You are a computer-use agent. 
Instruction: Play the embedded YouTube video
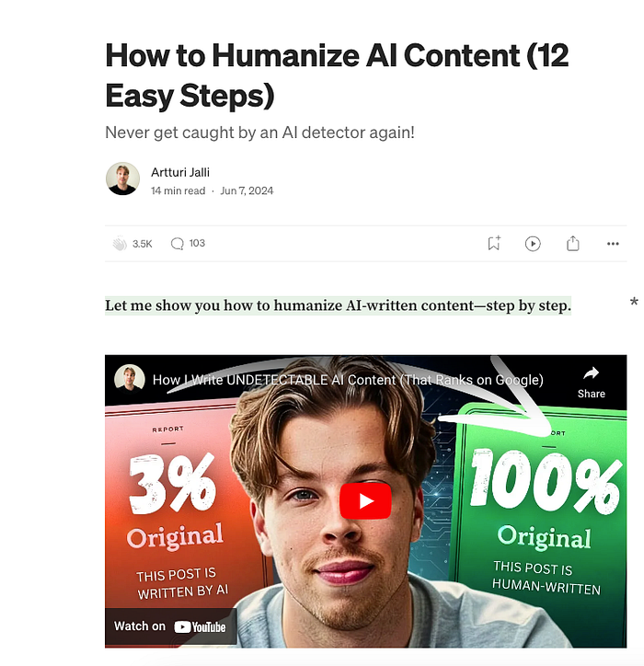(x=365, y=500)
